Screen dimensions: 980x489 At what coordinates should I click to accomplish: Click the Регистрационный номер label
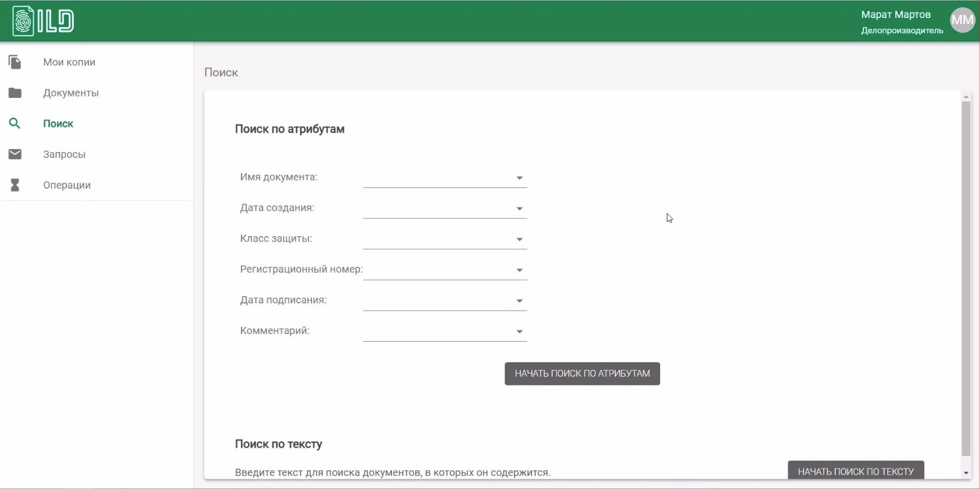coord(301,269)
